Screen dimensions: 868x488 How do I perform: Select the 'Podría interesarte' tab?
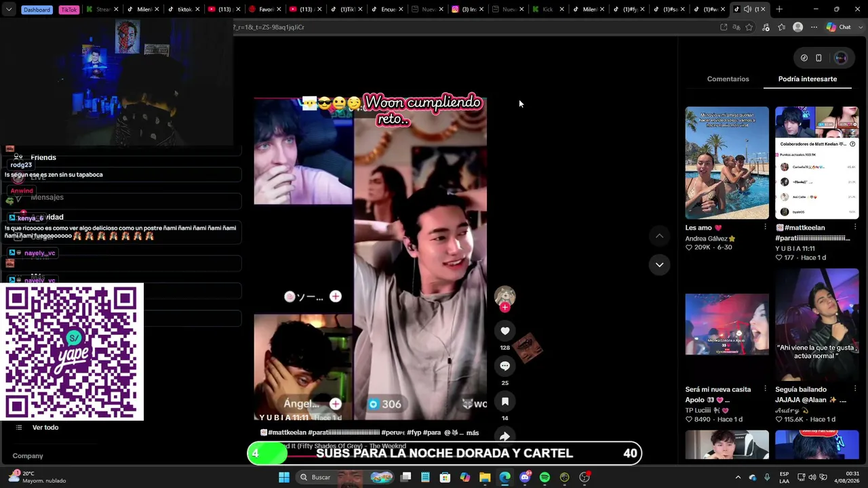click(808, 79)
